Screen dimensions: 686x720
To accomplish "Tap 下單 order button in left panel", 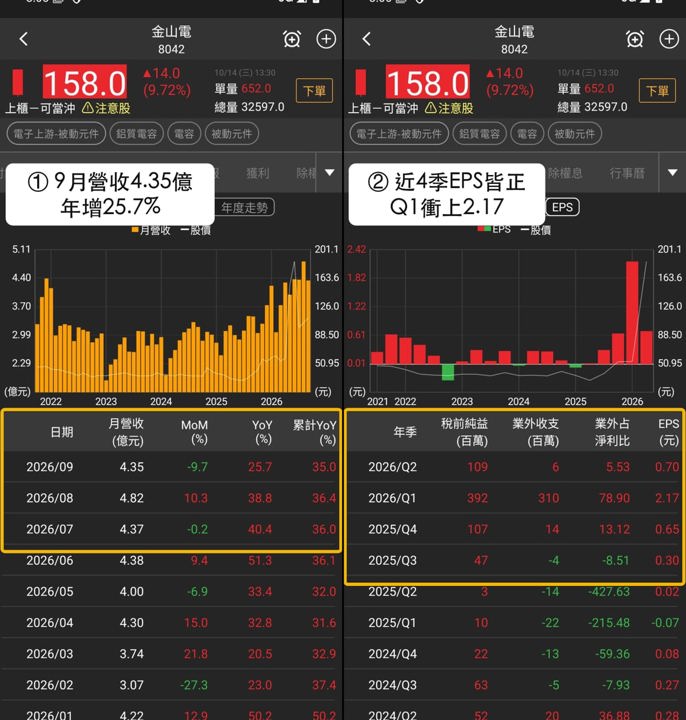I will click(x=315, y=91).
